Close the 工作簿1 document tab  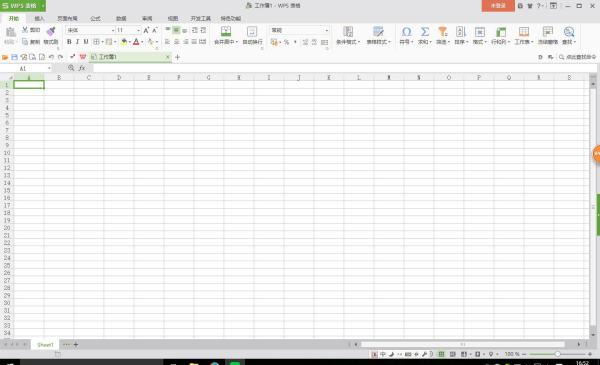pyautogui.click(x=168, y=57)
